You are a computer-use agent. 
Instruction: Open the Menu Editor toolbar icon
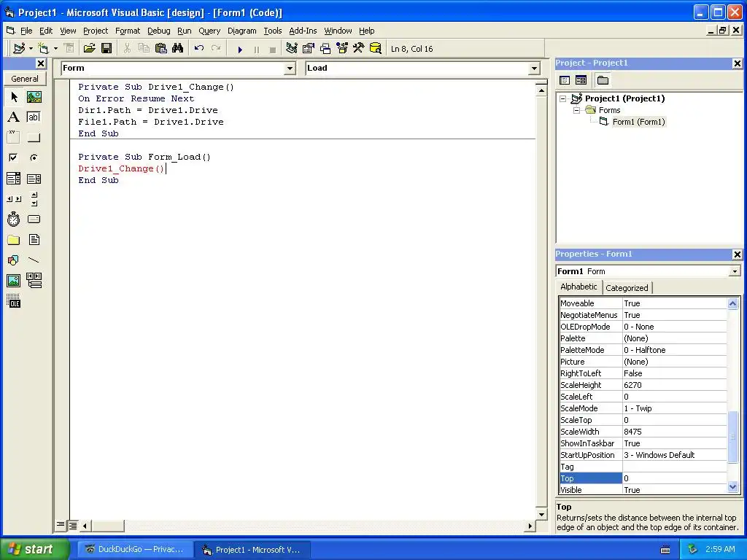tap(69, 49)
